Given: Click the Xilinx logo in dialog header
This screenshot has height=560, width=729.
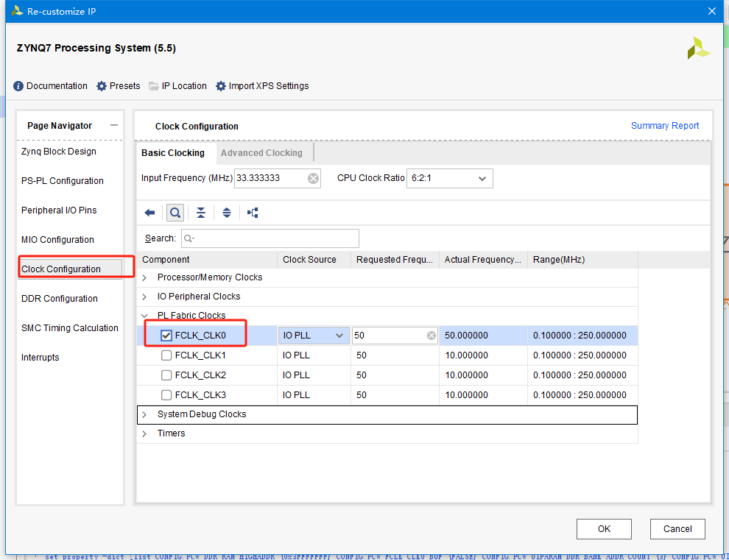Looking at the screenshot, I should click(698, 49).
